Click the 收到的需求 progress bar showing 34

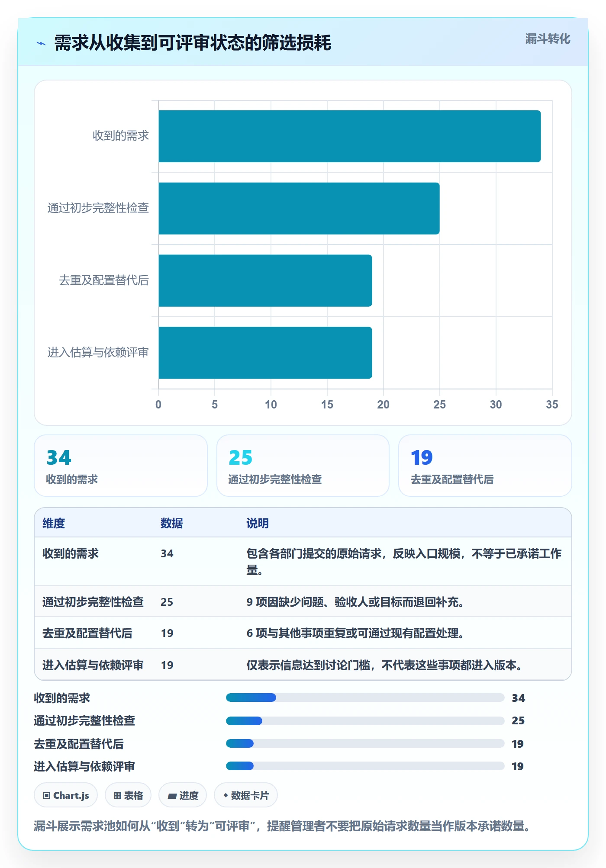coord(365,698)
